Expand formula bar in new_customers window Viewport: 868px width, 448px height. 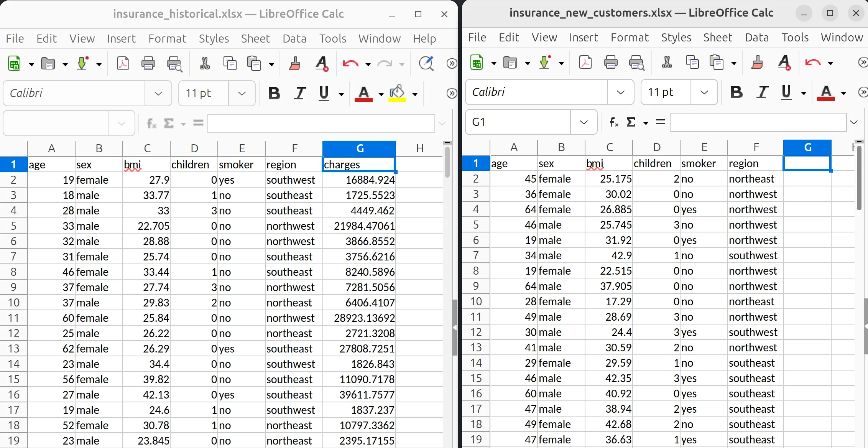tap(854, 122)
